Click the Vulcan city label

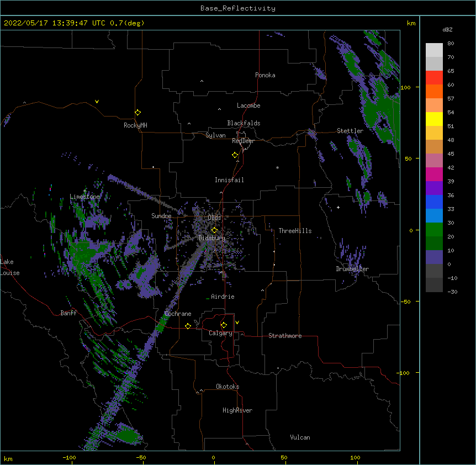(300, 437)
